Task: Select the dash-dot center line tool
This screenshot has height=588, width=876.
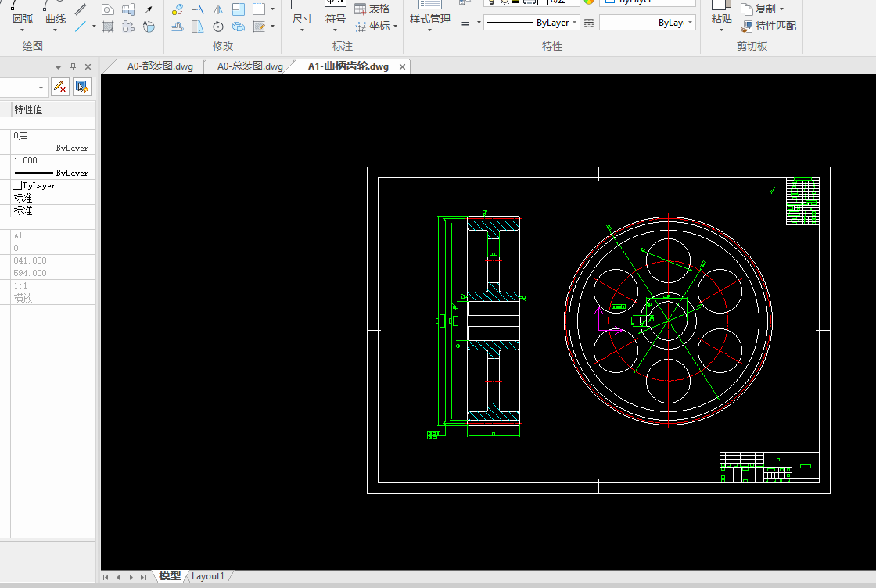Action: point(81,27)
